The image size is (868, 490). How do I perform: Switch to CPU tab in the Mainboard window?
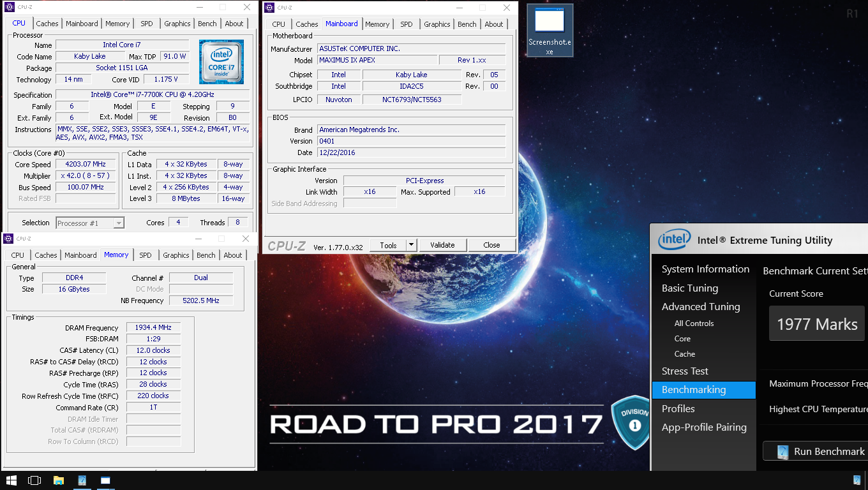(279, 24)
